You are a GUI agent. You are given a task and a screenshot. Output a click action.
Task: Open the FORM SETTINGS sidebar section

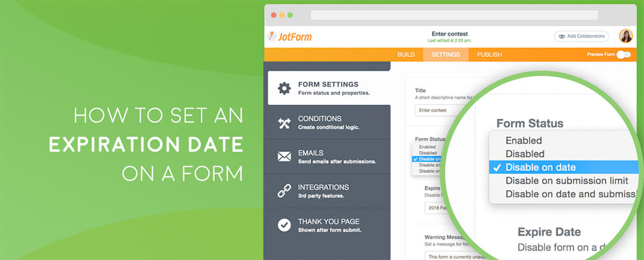click(329, 88)
